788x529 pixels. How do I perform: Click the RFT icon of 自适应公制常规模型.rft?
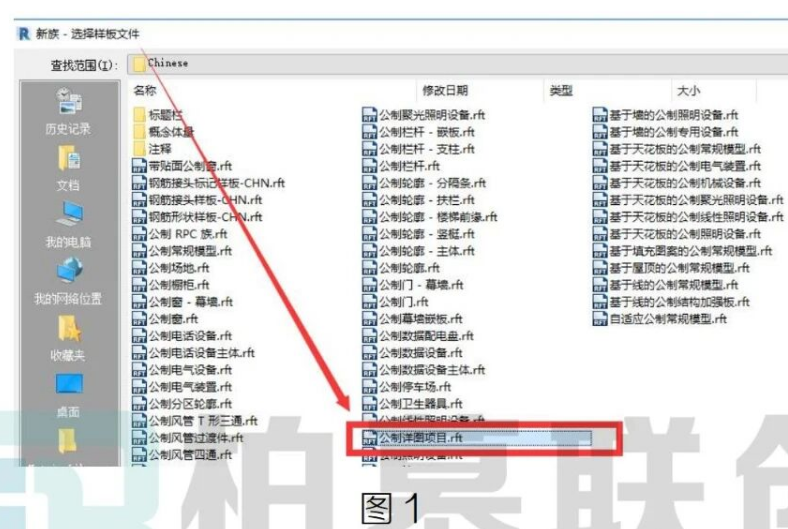600,319
